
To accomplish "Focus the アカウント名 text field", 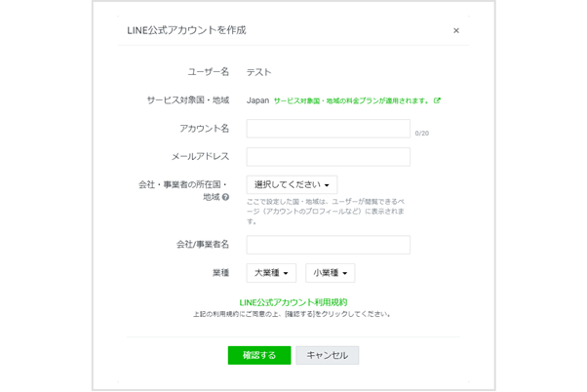I will coord(328,129).
